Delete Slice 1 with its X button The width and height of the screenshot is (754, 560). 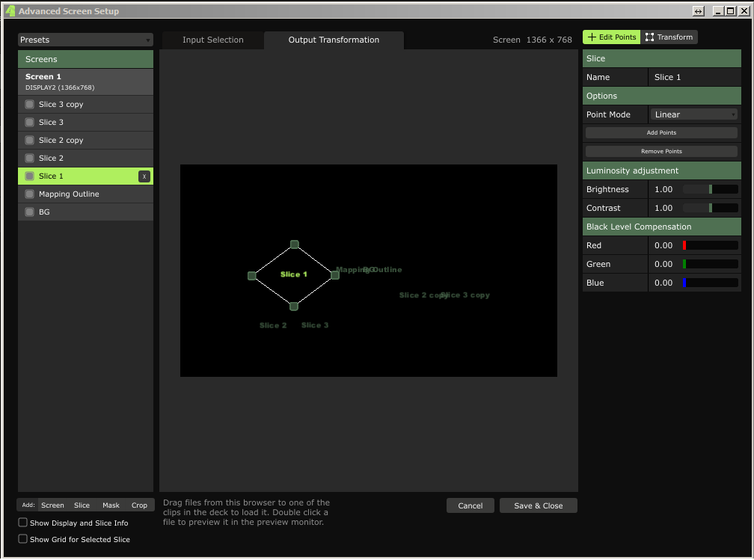(x=144, y=176)
